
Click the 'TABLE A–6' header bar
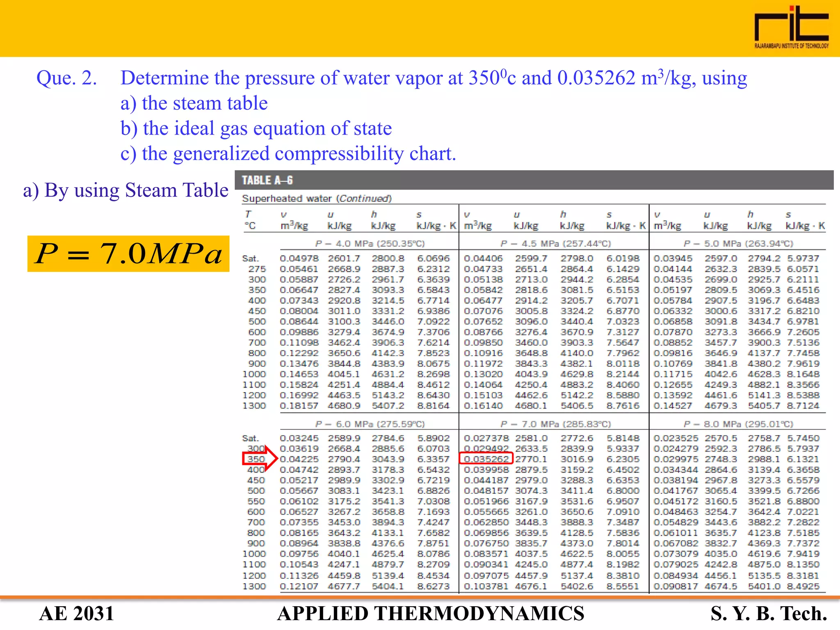point(534,180)
